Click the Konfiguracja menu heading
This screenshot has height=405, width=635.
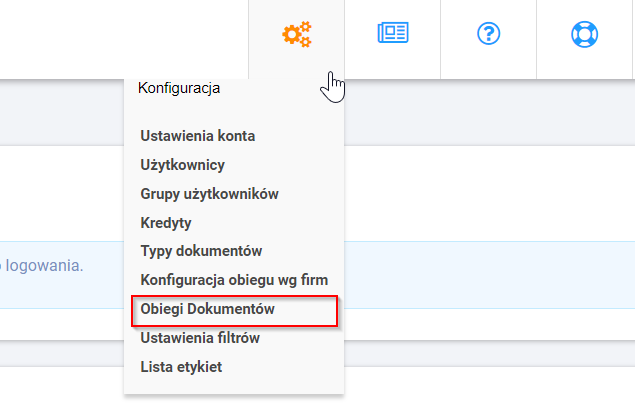(179, 88)
